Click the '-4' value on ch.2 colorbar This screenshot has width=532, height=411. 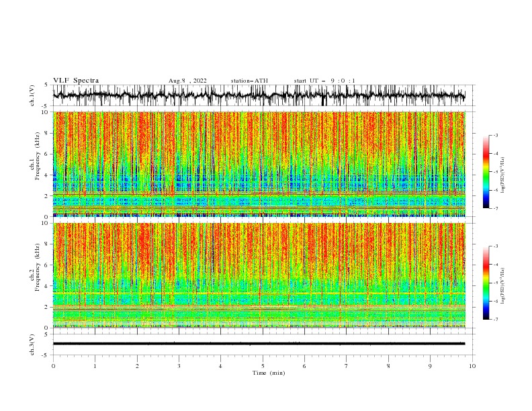coord(495,265)
